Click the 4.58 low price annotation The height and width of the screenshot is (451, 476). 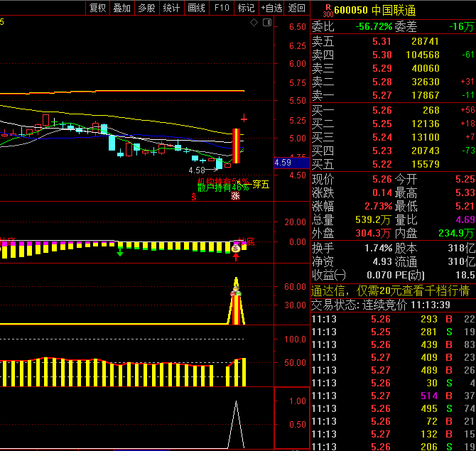[197, 170]
